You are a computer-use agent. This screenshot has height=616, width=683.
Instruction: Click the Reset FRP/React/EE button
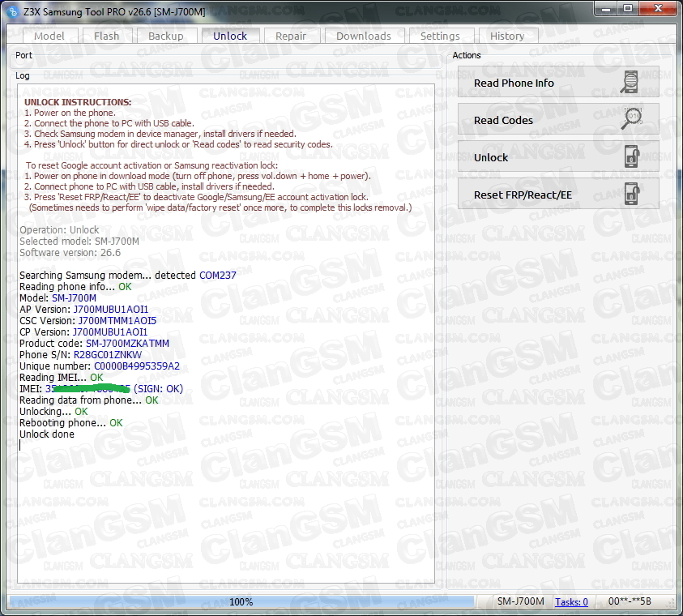coord(558,195)
